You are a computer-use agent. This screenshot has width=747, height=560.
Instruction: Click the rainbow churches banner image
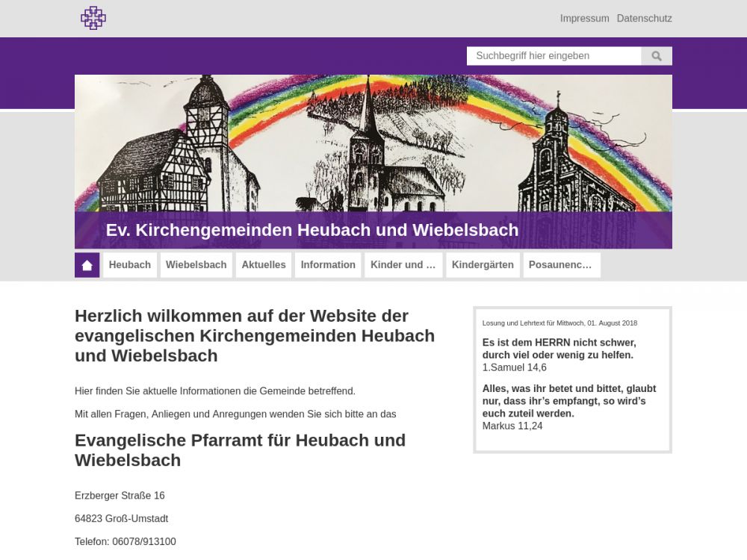coord(373,142)
